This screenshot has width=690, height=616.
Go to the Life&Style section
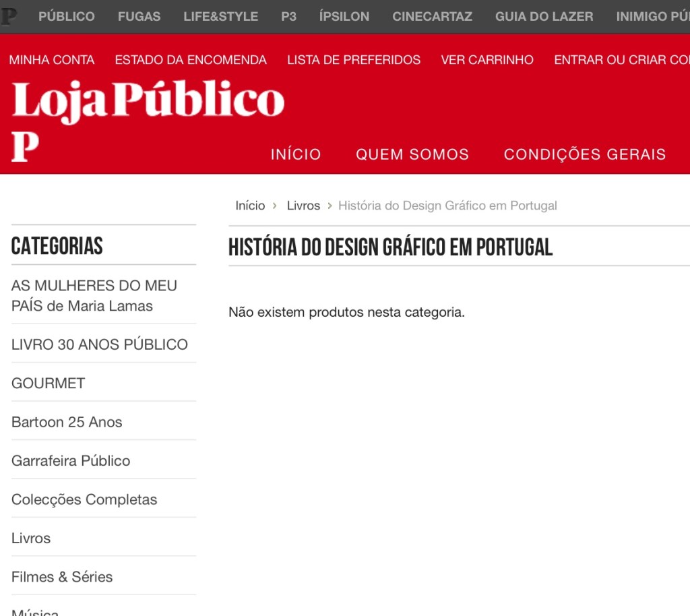tap(220, 16)
